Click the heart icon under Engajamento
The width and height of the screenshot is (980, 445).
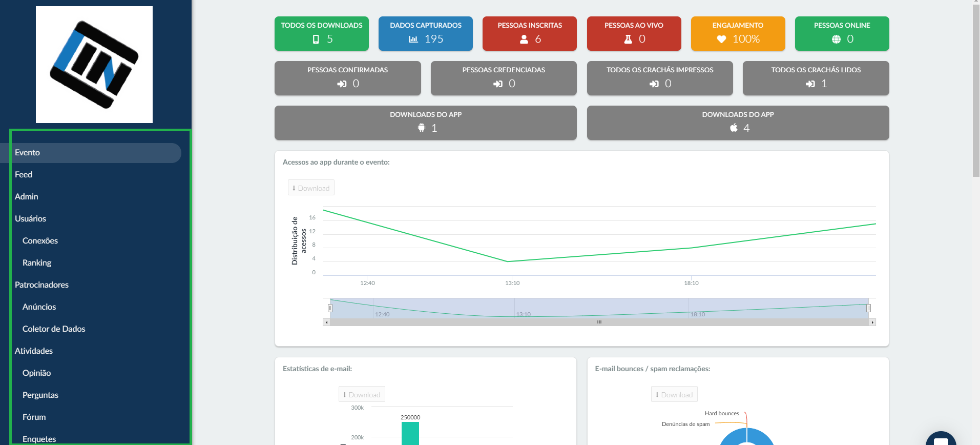(721, 39)
